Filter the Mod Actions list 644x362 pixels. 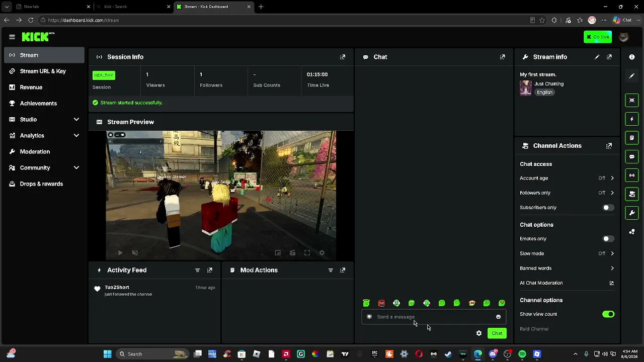pyautogui.click(x=331, y=270)
